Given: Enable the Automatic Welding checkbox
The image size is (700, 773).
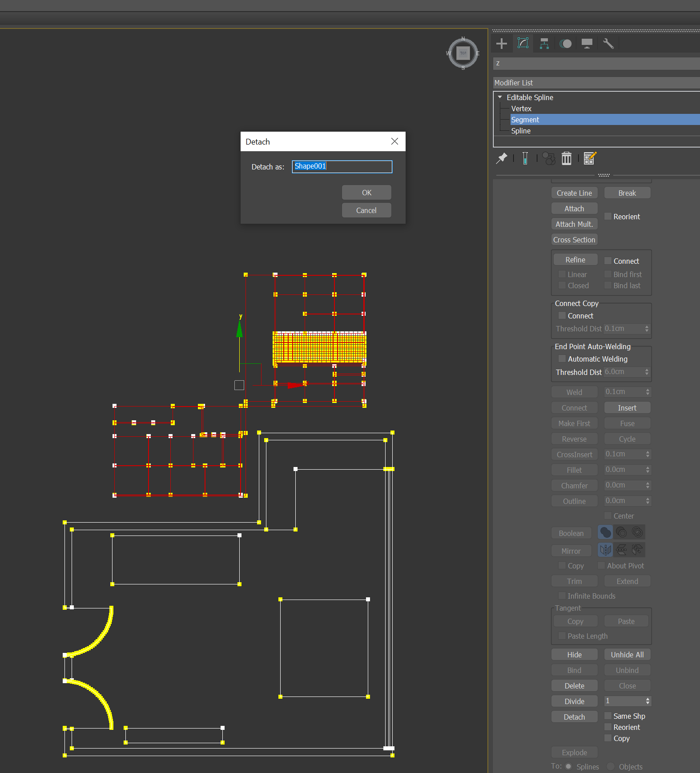Looking at the screenshot, I should pyautogui.click(x=562, y=358).
